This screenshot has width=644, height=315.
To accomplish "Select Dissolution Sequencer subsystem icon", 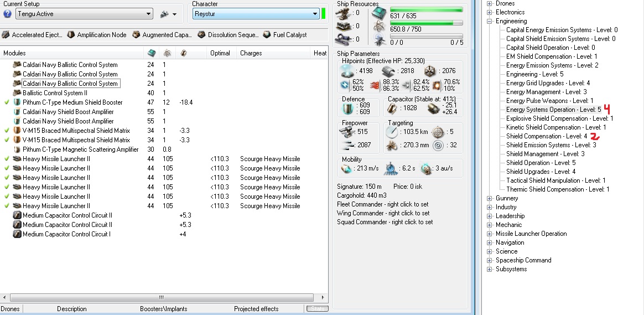I will coord(201,34).
